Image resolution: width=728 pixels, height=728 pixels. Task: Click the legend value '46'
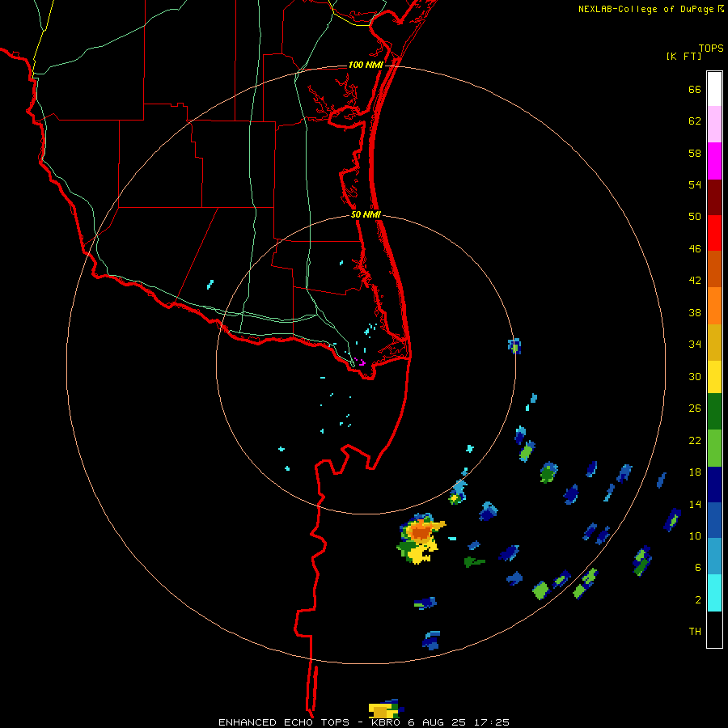695,249
